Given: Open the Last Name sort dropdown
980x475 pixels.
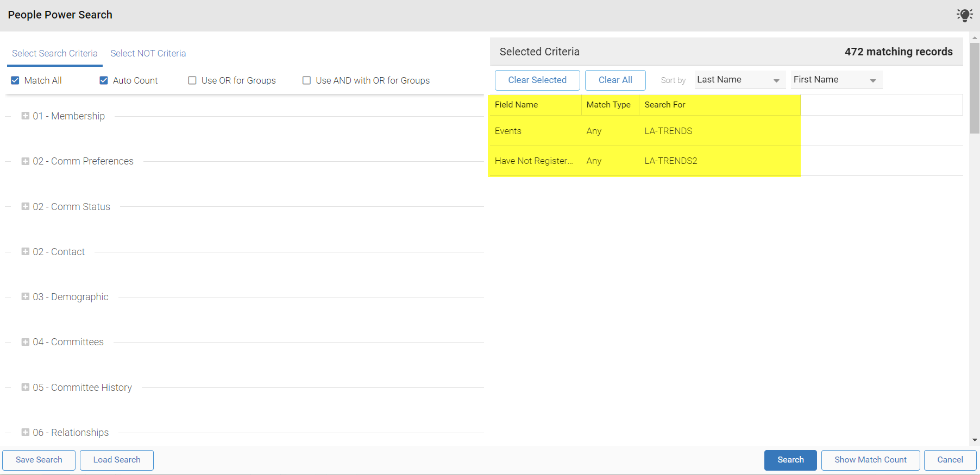Looking at the screenshot, I should [740, 80].
